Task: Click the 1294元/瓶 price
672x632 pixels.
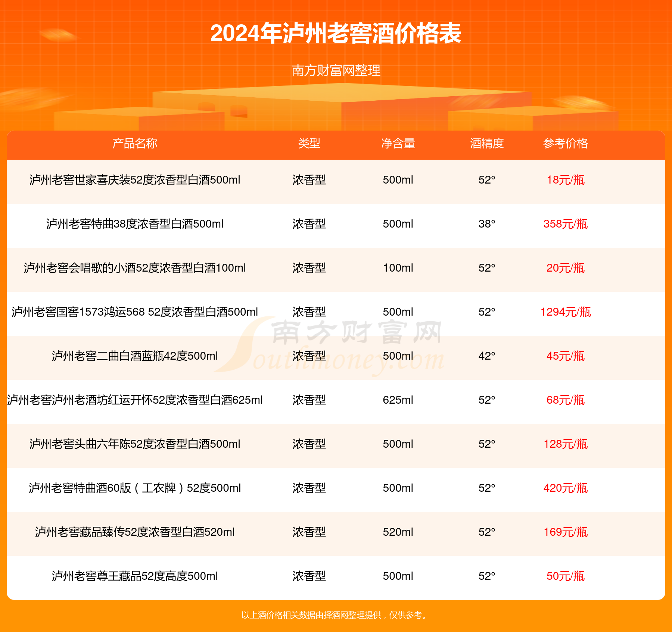Action: click(x=566, y=312)
